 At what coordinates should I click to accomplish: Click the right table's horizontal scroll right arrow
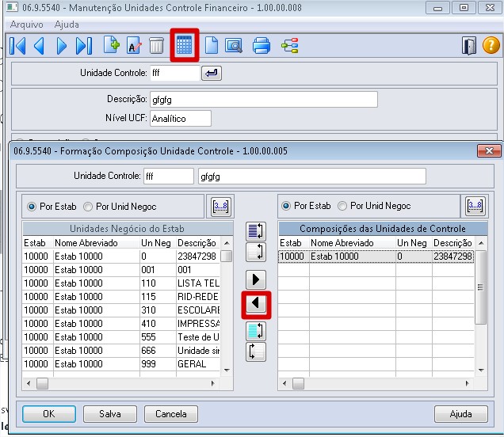(x=467, y=383)
